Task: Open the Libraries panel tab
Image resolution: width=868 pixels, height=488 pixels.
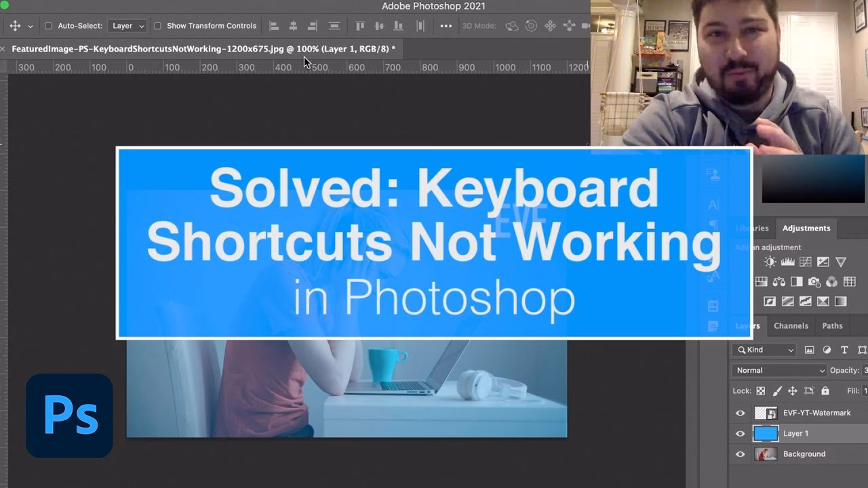Action: click(751, 228)
